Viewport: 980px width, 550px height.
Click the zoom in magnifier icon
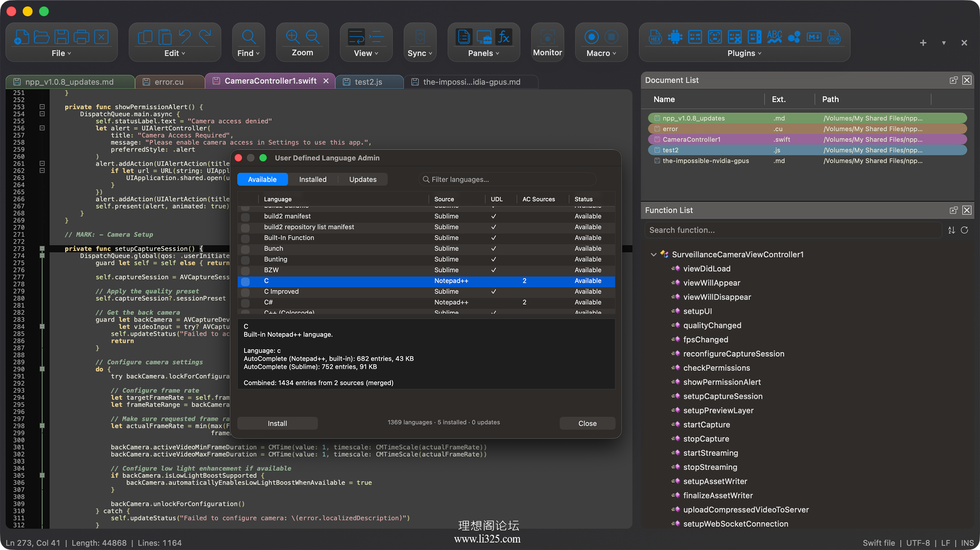tap(292, 37)
